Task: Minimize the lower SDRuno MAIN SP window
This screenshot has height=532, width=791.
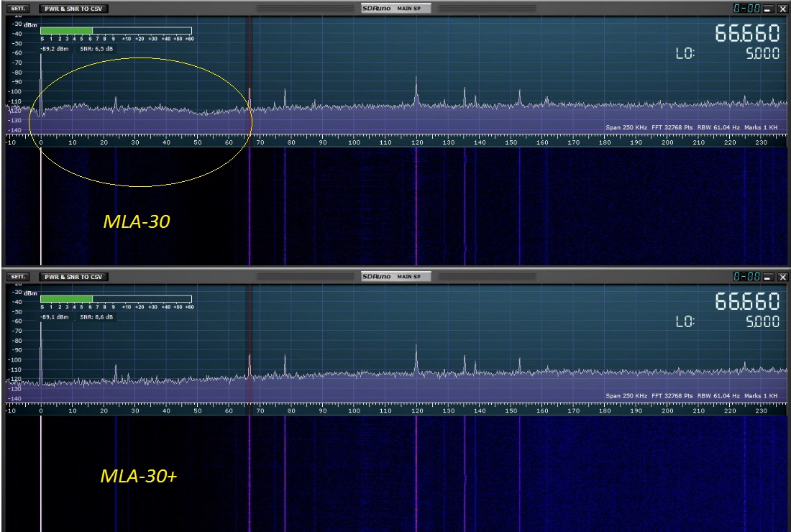Action: 768,278
